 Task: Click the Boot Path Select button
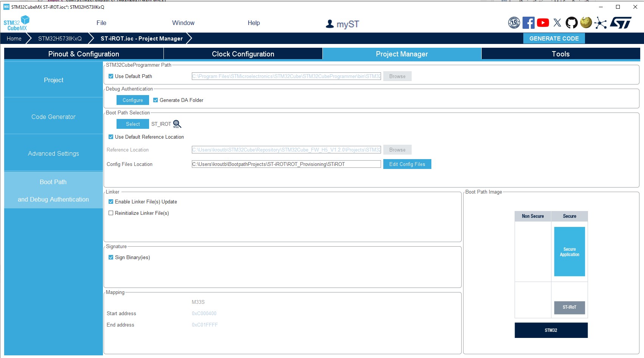point(133,124)
